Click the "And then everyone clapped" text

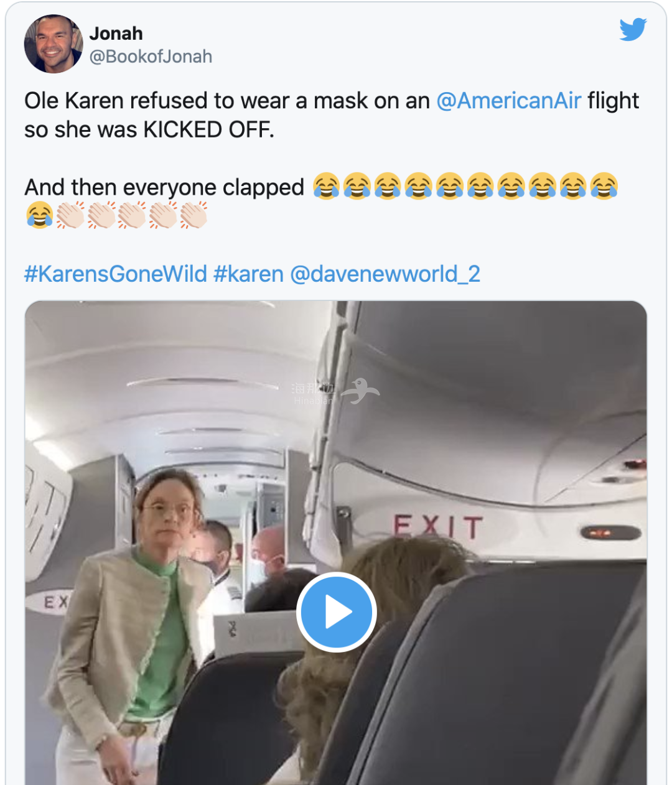164,187
